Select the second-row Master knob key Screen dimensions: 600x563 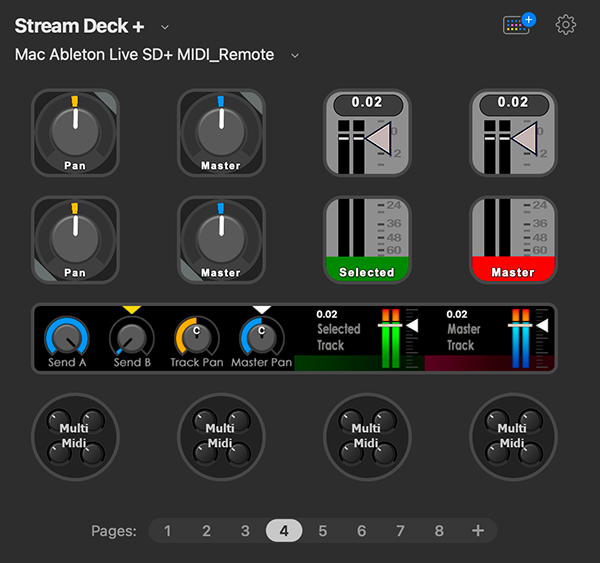(221, 240)
